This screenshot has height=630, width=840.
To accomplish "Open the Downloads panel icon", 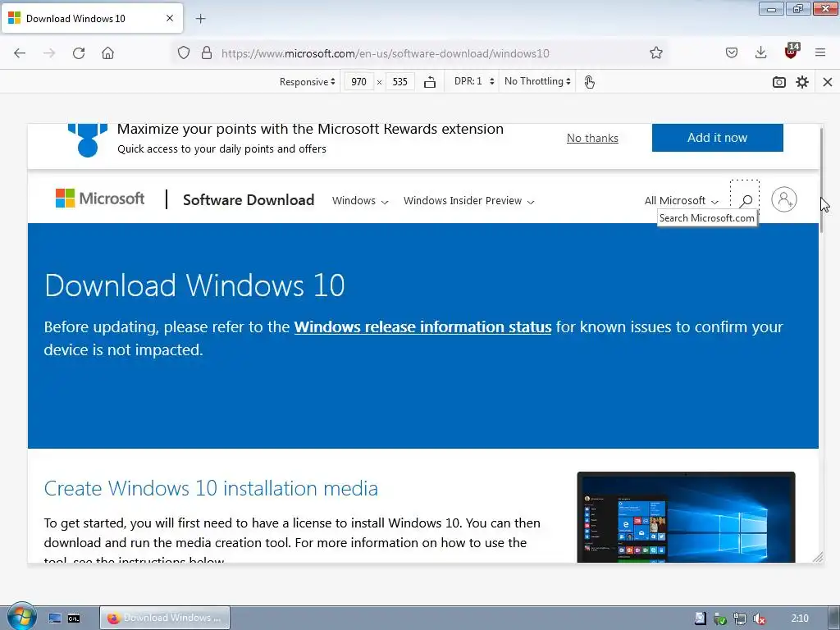I will (760, 52).
